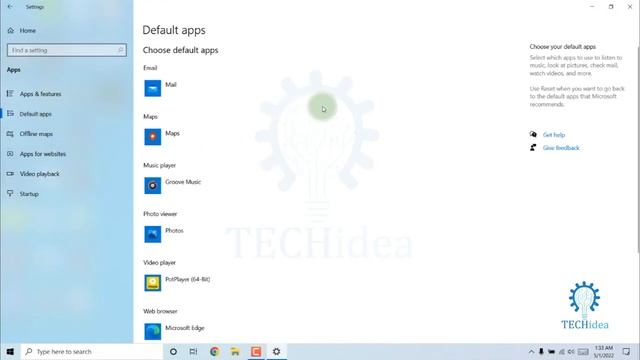Screen dimensions: 640x360
Task: Open the Windows Start menu
Action: click(10, 351)
